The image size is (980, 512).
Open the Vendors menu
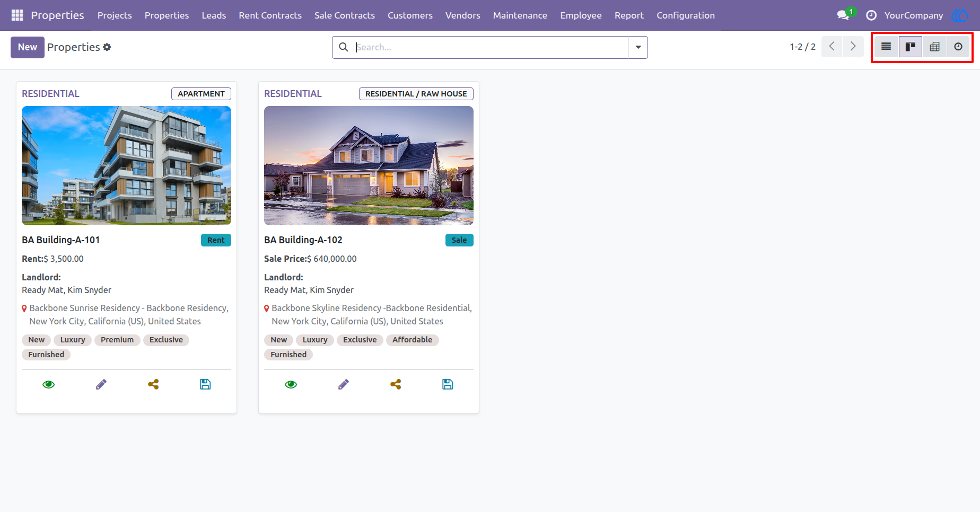point(462,15)
